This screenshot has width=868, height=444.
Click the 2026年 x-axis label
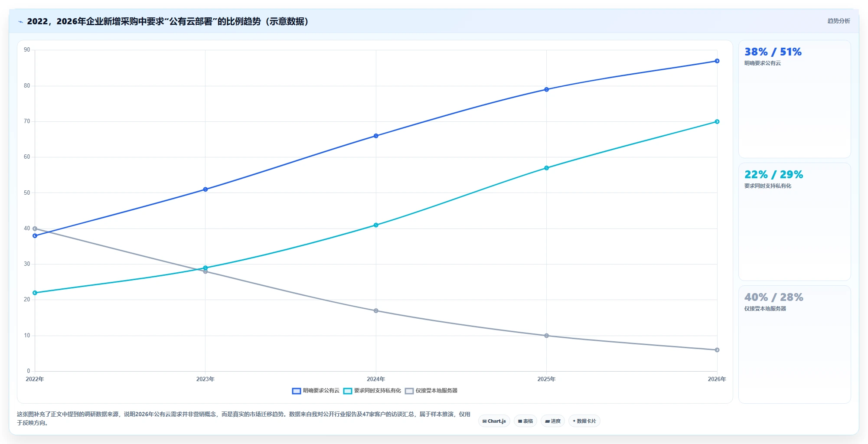click(x=717, y=379)
